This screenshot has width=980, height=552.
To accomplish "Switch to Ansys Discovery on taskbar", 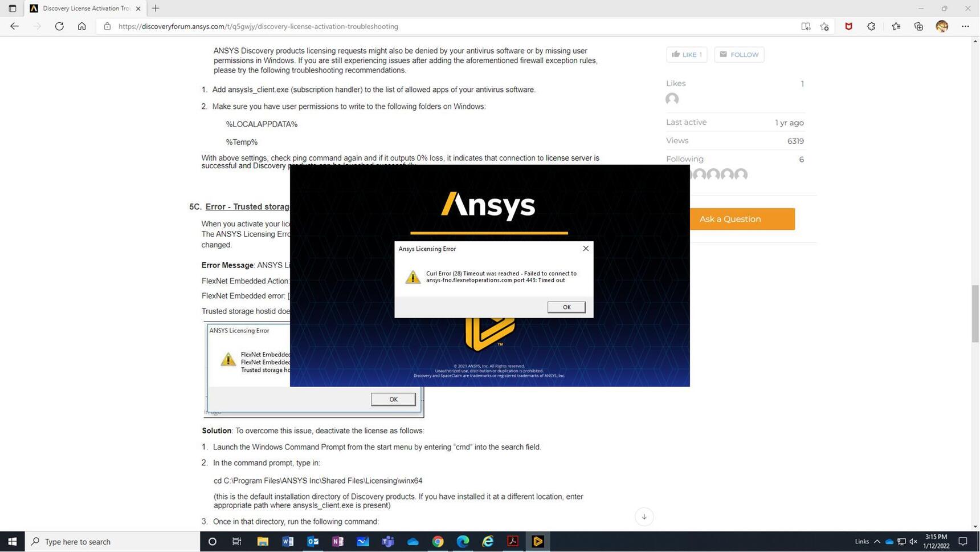I will [538, 542].
